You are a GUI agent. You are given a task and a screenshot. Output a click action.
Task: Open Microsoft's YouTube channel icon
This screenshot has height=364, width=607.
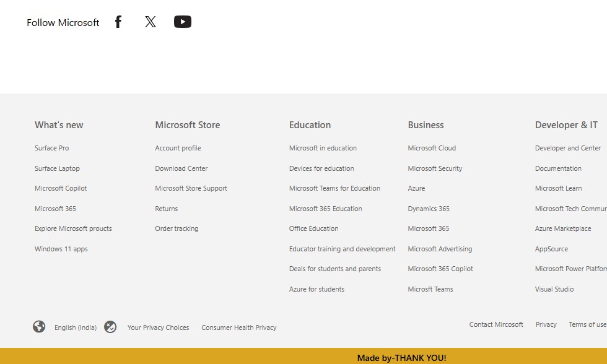183,22
